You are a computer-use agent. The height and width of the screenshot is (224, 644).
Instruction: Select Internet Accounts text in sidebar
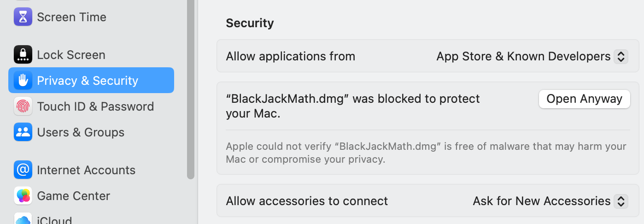[x=86, y=170]
